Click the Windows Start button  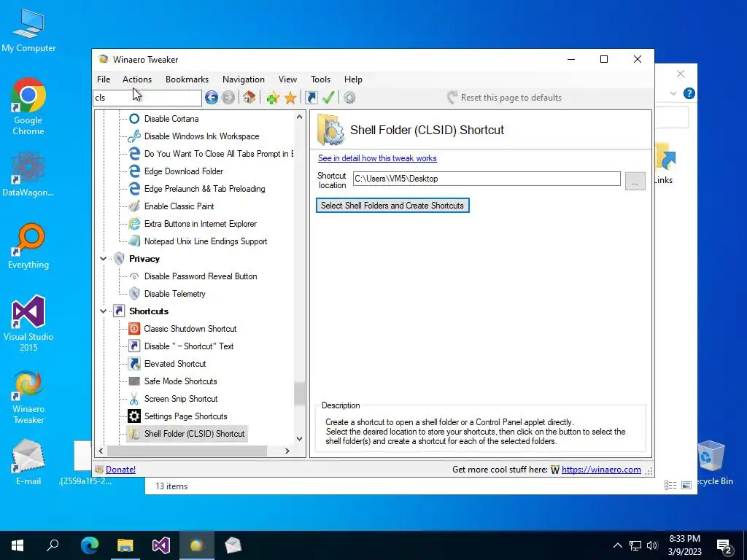pos(18,545)
